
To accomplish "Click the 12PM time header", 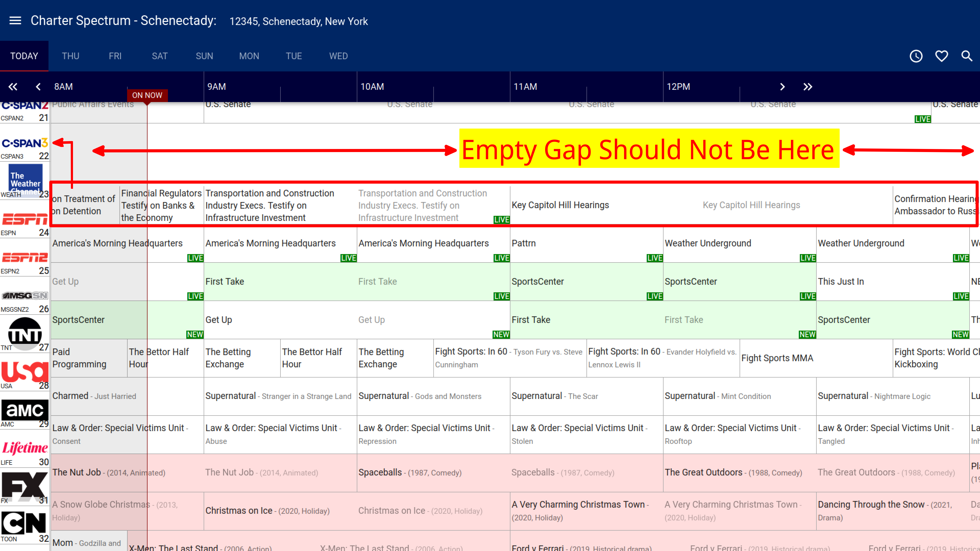I will point(678,87).
